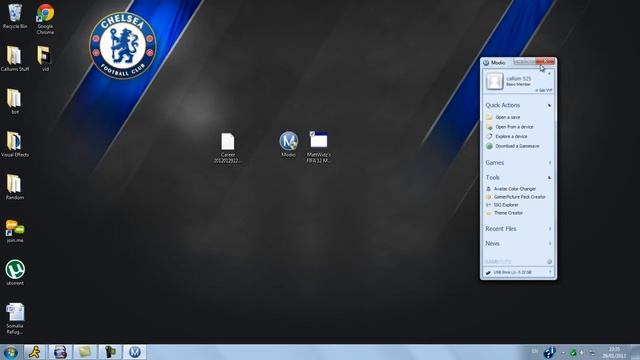This screenshot has height=360, width=640.
Task: Expand the News section
Action: tap(550, 244)
